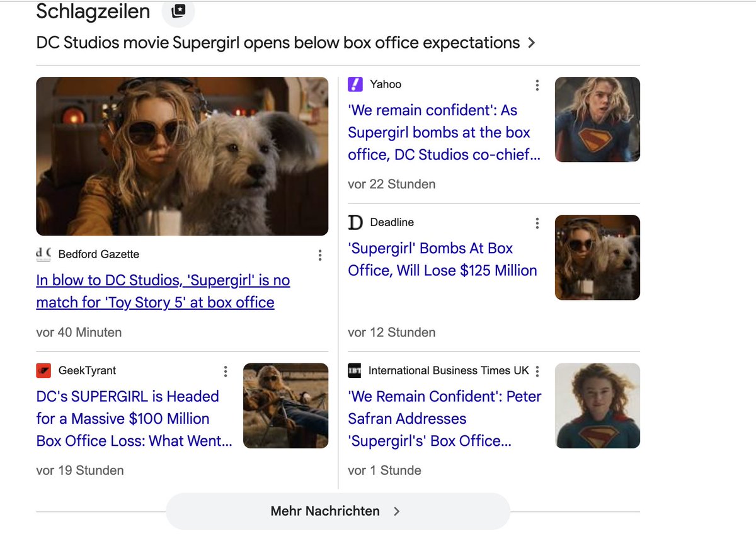Click the 'vor 40 Minuten' timestamp
The image size is (756, 541).
[79, 332]
